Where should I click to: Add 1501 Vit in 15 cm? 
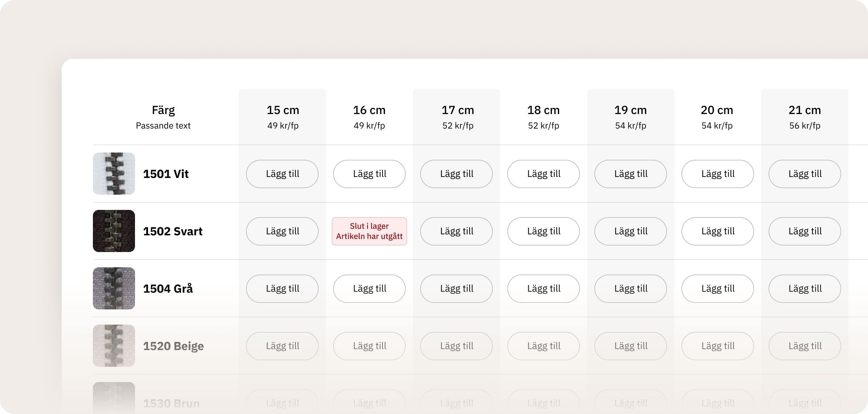(x=282, y=174)
